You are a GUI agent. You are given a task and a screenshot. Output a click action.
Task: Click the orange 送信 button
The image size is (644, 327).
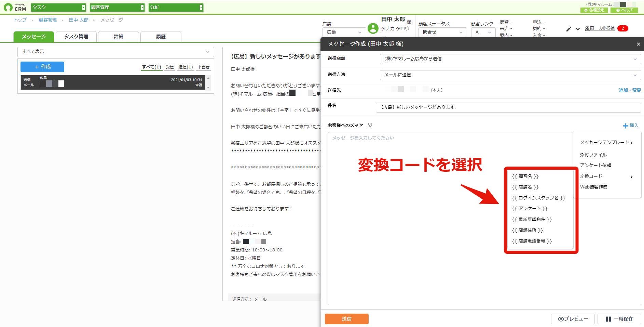click(346, 319)
